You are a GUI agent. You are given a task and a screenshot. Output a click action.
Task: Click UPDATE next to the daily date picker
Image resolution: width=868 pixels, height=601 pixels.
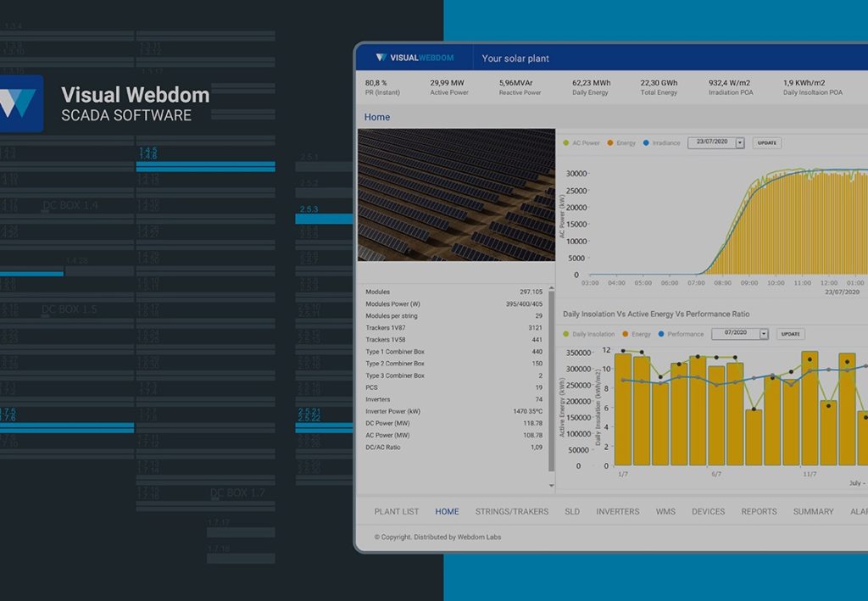coord(766,142)
